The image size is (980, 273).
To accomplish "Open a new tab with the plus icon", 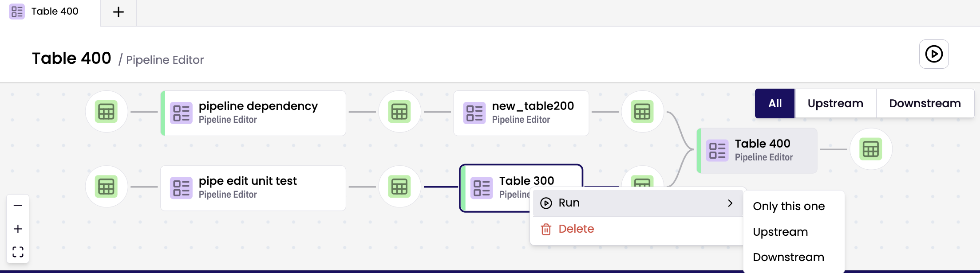I will click(119, 12).
